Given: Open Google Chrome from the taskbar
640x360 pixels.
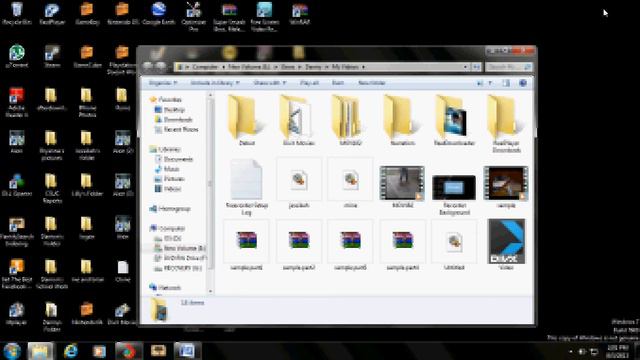Looking at the screenshot, I should (x=128, y=351).
